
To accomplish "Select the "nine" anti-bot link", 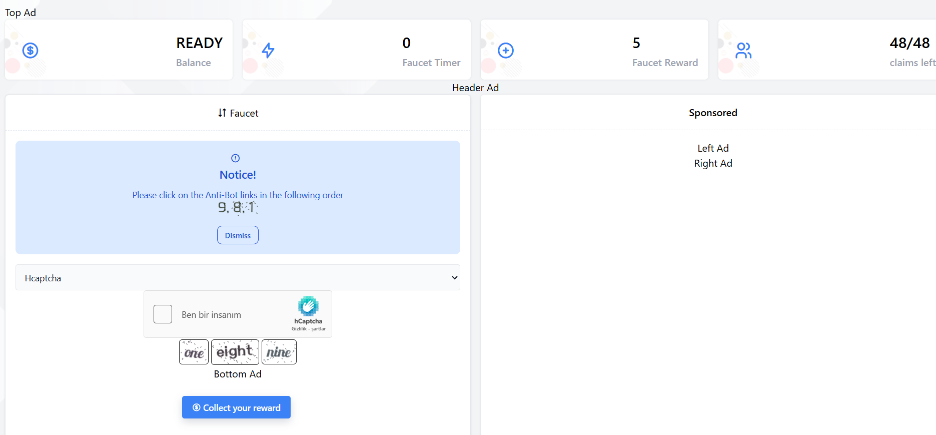I will pos(279,352).
